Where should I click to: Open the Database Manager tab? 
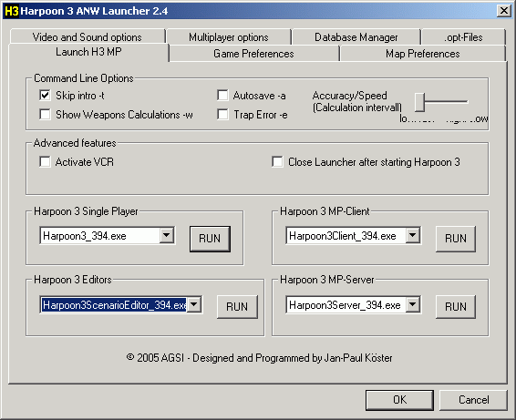[x=356, y=36]
